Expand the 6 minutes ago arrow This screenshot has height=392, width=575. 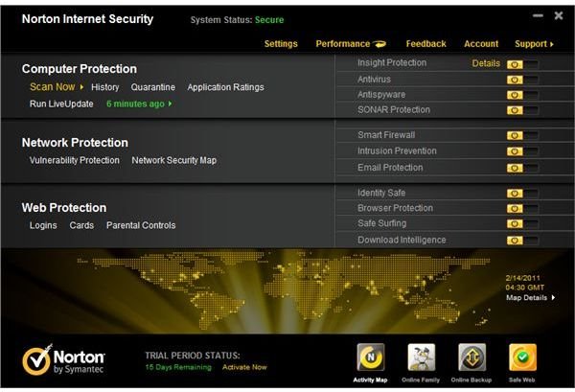pyautogui.click(x=171, y=104)
